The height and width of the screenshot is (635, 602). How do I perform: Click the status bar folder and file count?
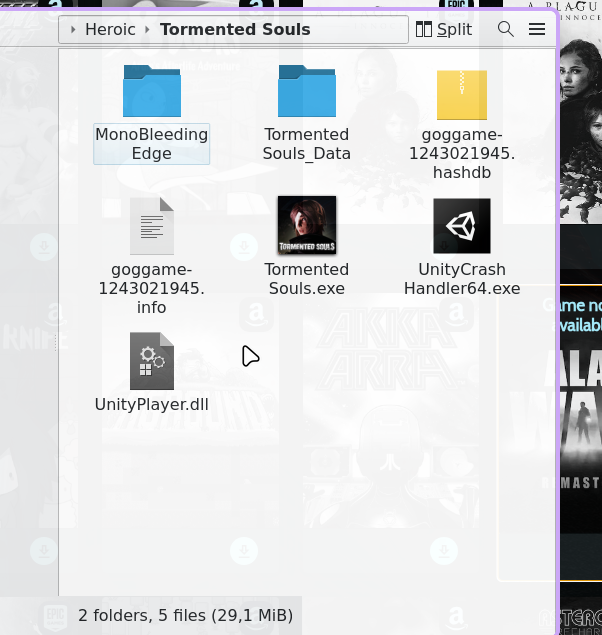185,615
